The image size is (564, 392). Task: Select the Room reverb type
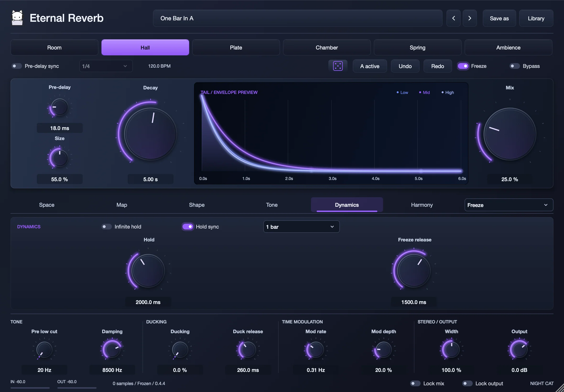pos(54,47)
